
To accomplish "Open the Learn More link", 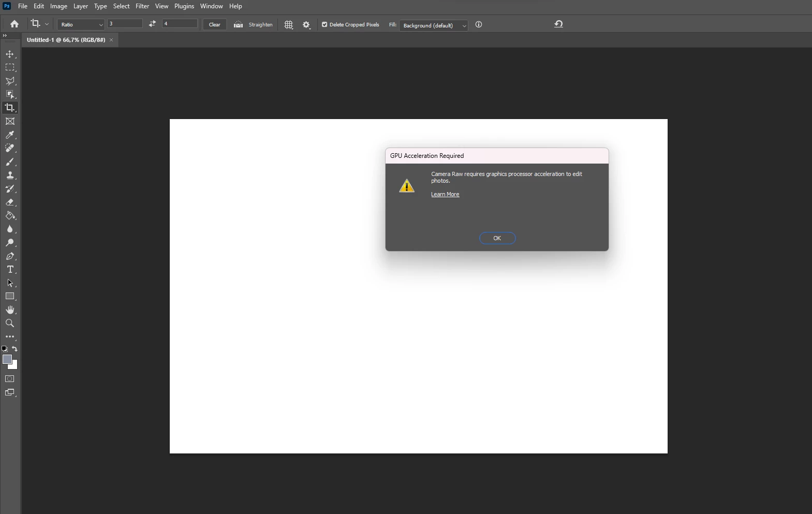I will click(x=445, y=195).
